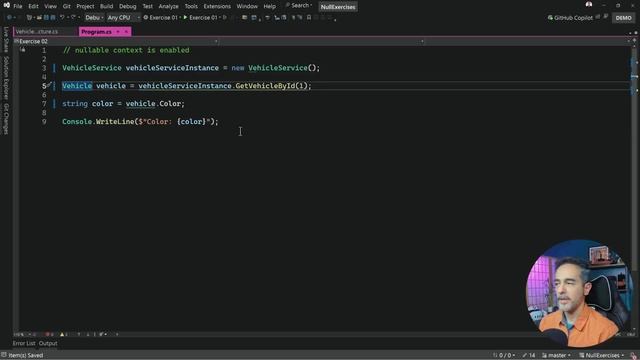The image size is (640, 360).
Task: Click the NullExercises repository status item
Action: tap(602, 355)
